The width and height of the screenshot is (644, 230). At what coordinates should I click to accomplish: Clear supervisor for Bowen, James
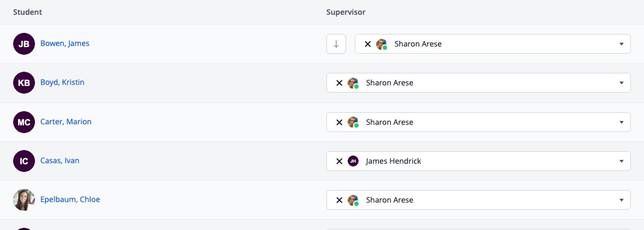point(368,44)
